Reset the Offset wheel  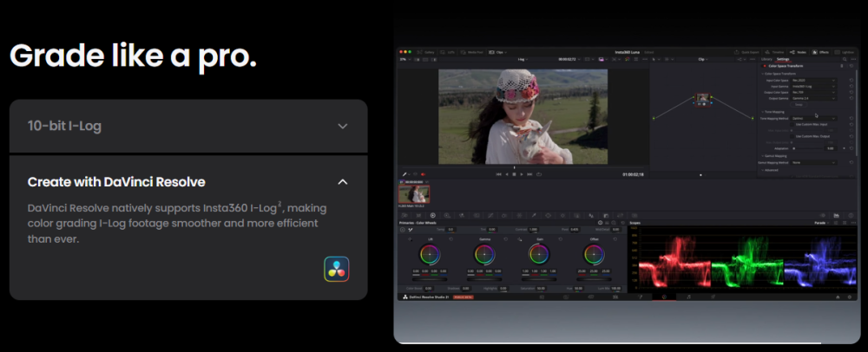[x=614, y=239]
